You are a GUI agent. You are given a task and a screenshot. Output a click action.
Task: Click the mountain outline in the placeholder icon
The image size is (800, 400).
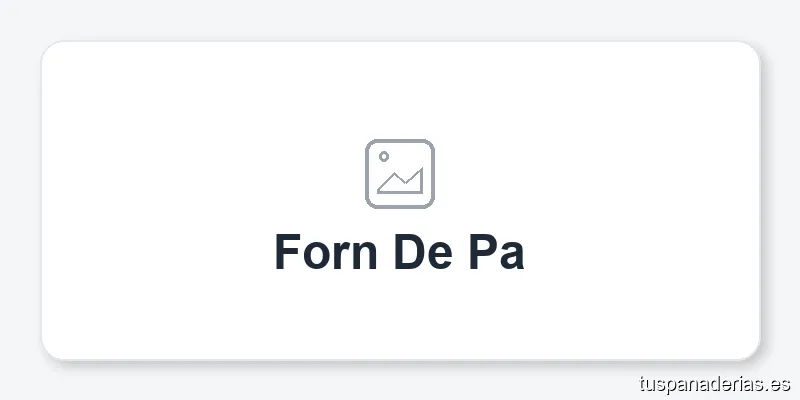click(401, 182)
